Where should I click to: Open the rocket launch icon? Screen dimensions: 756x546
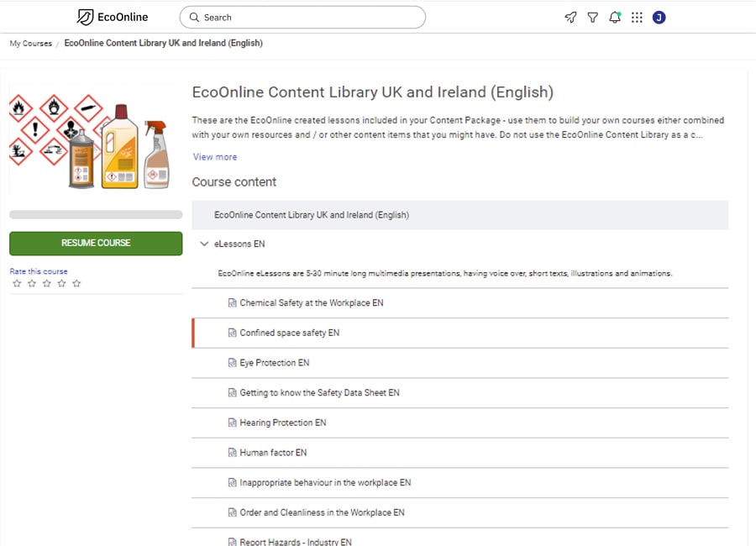(x=570, y=18)
